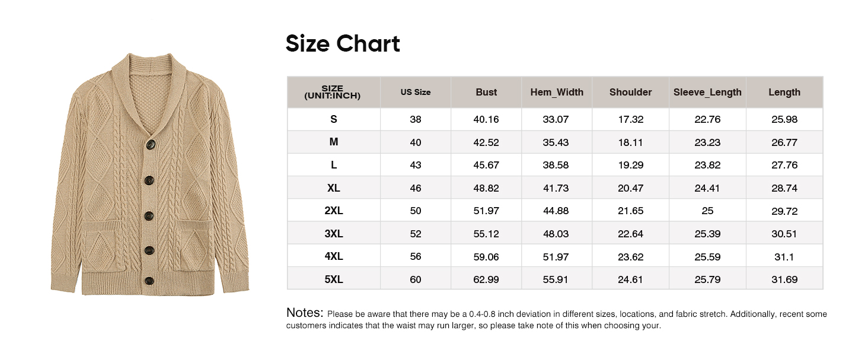The image size is (868, 356).
Task: Click the M size row label
Action: tap(334, 142)
